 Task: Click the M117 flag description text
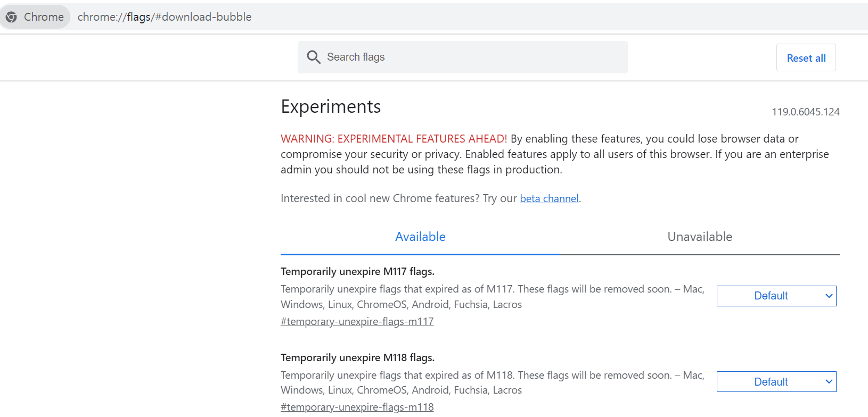point(493,297)
